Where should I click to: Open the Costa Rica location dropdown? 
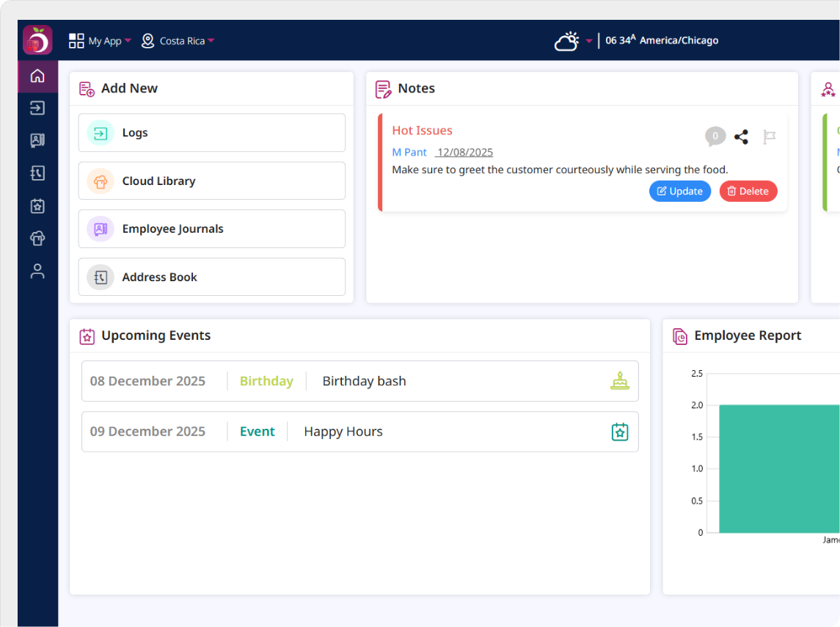pyautogui.click(x=178, y=41)
